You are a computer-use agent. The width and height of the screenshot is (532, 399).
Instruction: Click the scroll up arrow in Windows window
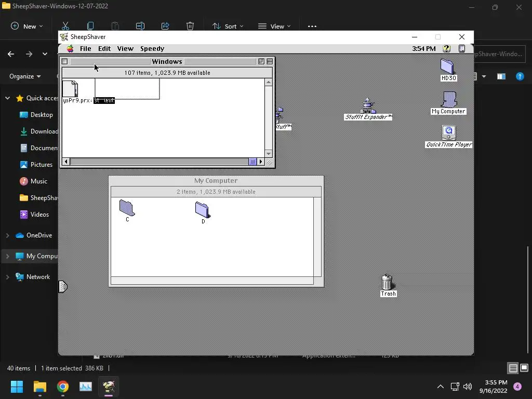point(269,83)
